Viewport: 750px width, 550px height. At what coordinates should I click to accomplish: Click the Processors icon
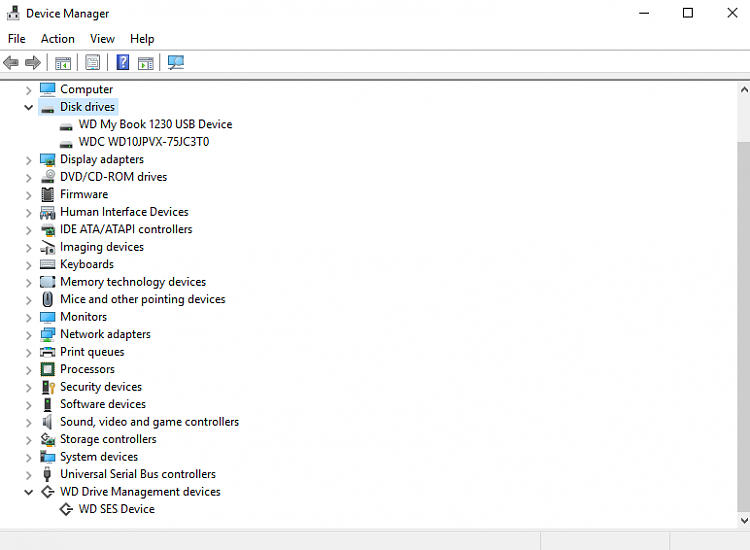(47, 369)
